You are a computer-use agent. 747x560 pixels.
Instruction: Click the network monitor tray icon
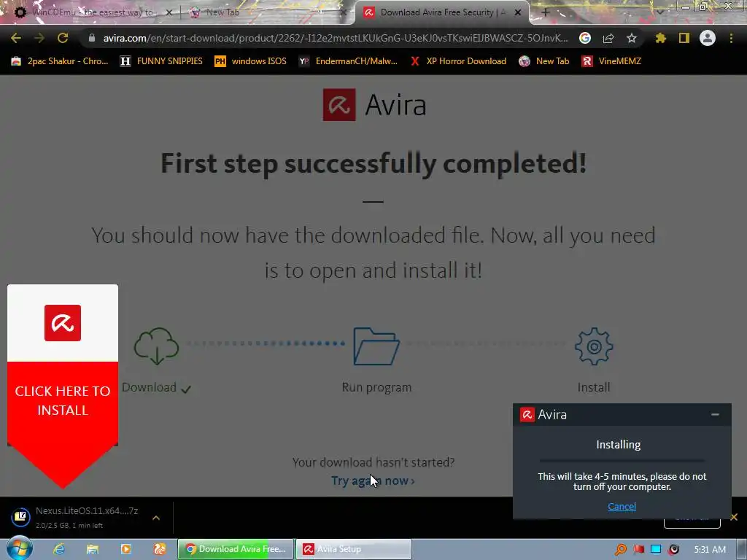click(x=656, y=550)
